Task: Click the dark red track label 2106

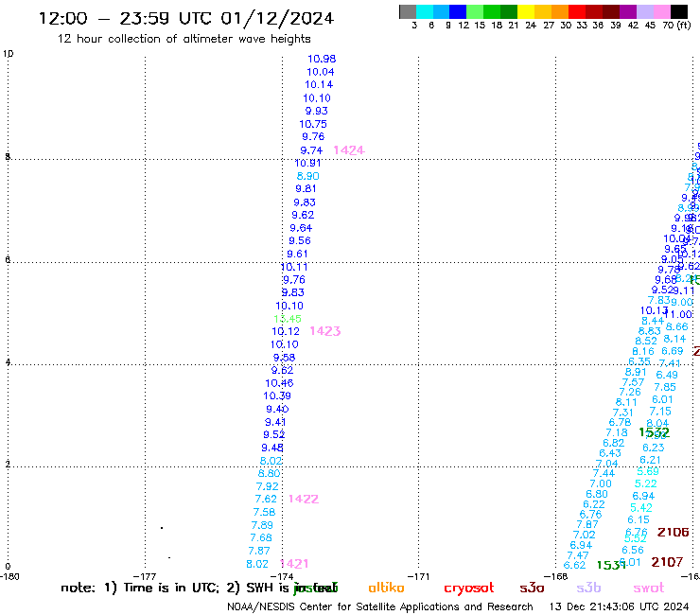Action: point(674,532)
